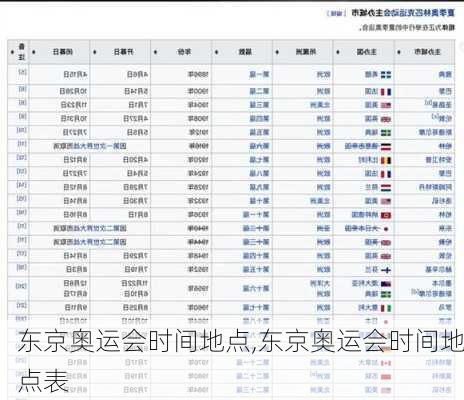The width and height of the screenshot is (464, 400).
Task: Click World War II cancellation note in 第十二届 row
Action: click(x=90, y=229)
